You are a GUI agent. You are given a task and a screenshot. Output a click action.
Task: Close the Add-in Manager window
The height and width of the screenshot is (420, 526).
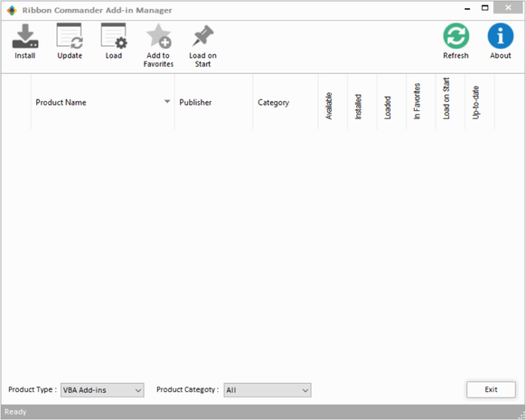(508, 8)
